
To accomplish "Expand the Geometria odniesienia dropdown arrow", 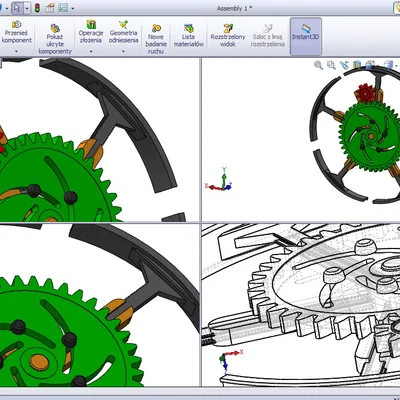I will pyautogui.click(x=123, y=51).
